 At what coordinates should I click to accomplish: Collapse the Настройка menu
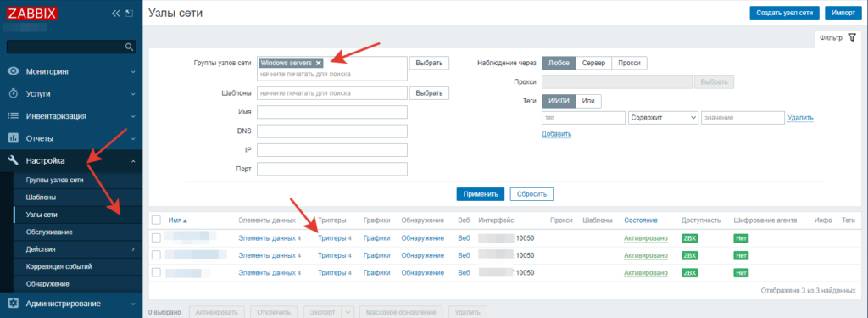(x=133, y=160)
